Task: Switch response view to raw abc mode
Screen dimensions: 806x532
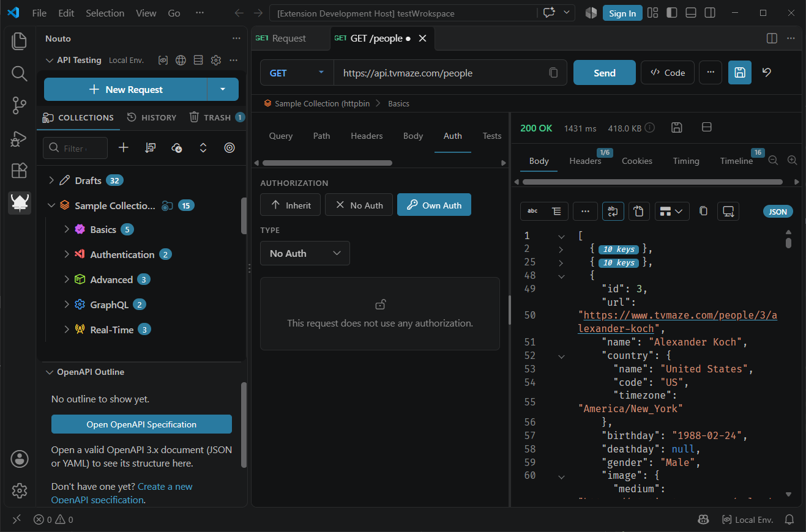Action: pyautogui.click(x=532, y=211)
